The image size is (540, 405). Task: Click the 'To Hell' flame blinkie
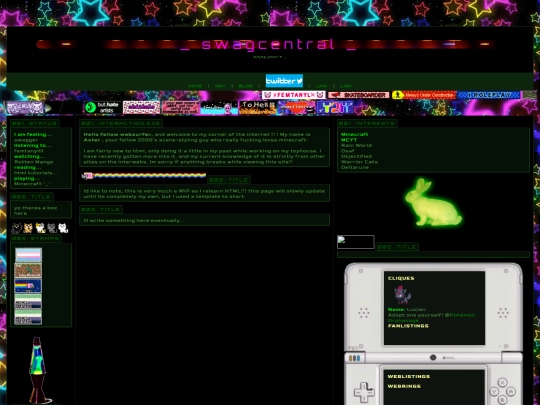[258, 107]
